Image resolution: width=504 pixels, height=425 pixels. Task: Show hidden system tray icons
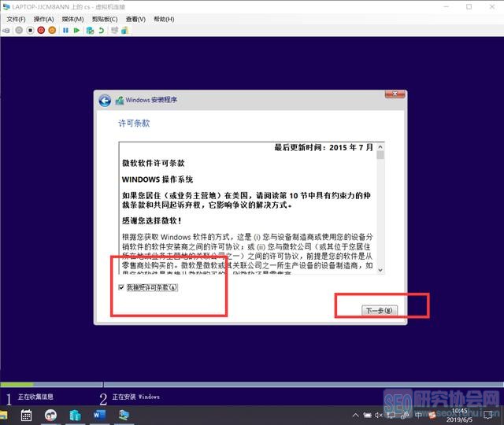355,415
